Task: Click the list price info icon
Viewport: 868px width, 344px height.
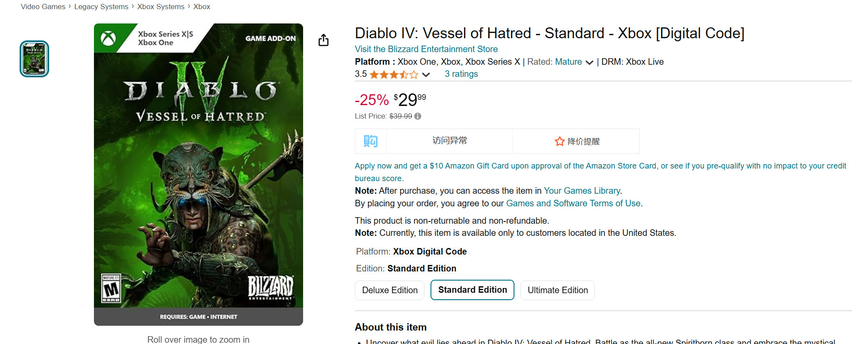Action: [x=418, y=116]
